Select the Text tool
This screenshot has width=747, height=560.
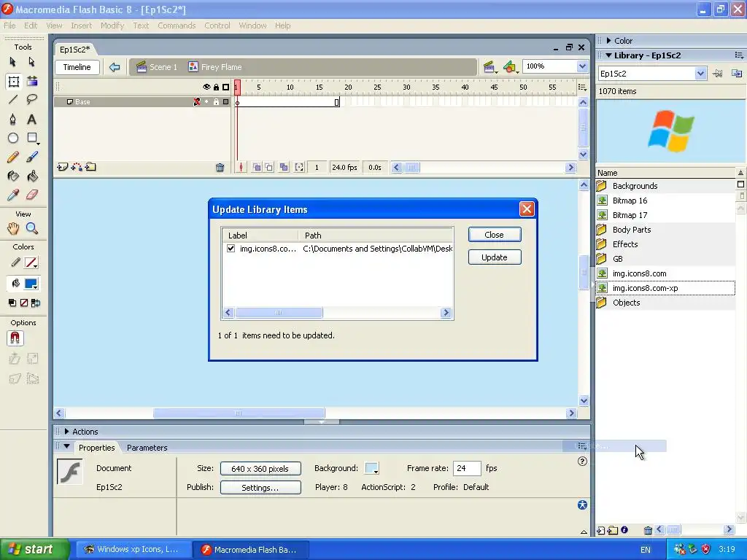31,119
